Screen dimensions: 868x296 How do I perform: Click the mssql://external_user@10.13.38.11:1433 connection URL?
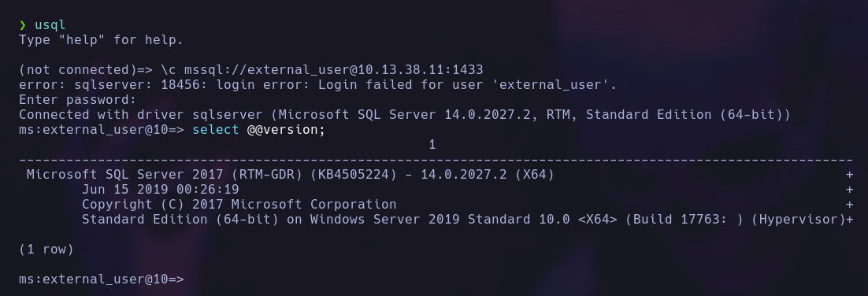click(x=334, y=70)
